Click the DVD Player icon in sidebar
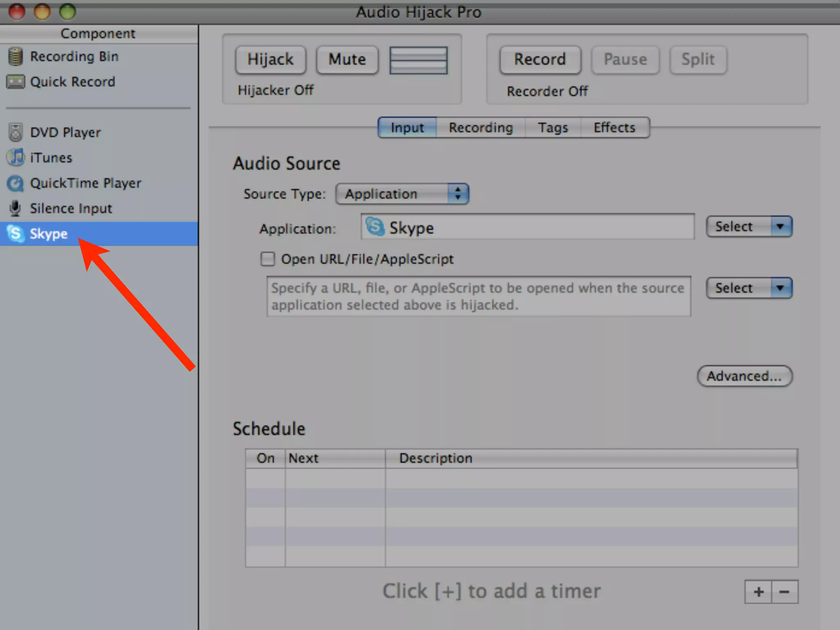Image resolution: width=840 pixels, height=630 pixels. tap(16, 132)
